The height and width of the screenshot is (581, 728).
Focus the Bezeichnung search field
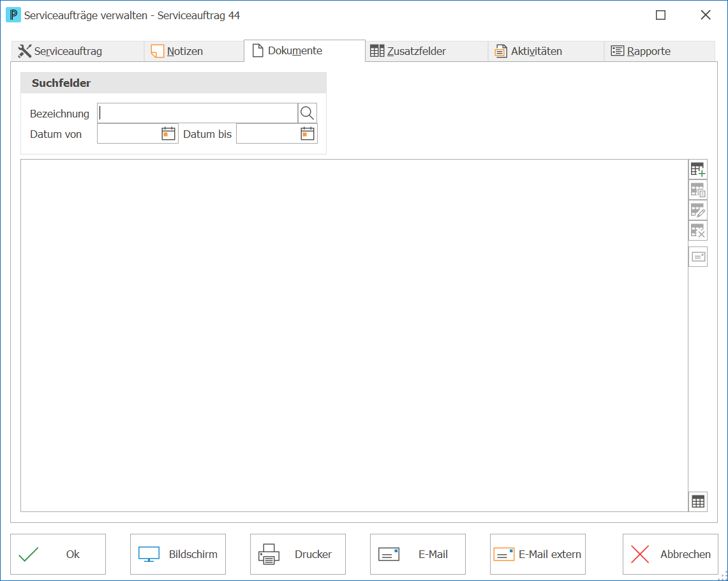197,113
